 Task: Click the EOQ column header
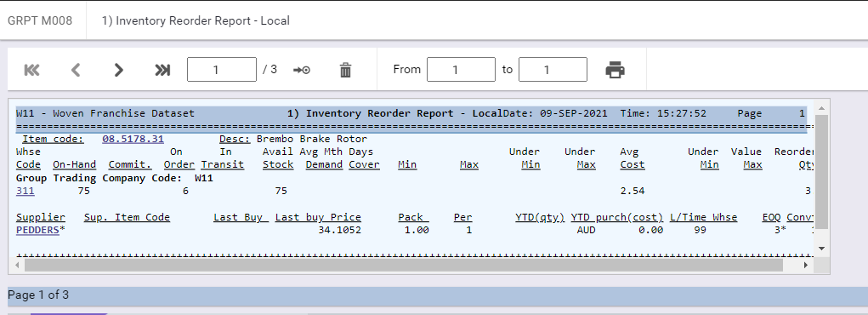coord(771,217)
